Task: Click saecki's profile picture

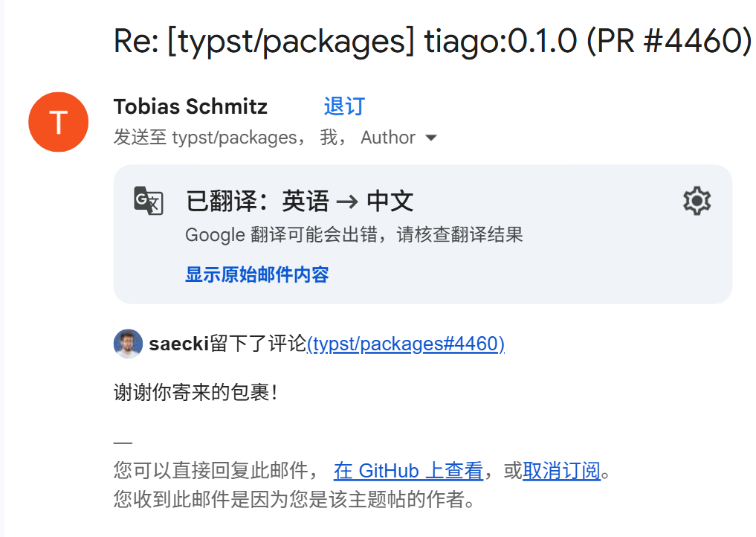Action: [128, 344]
